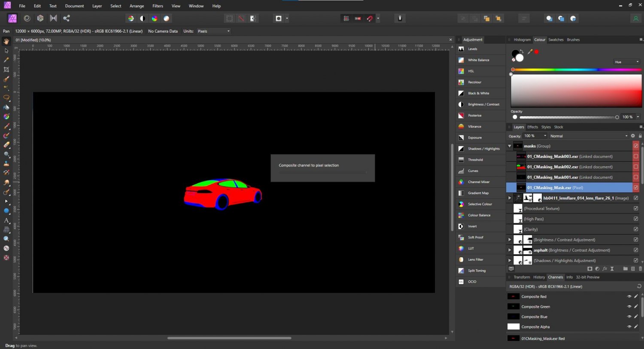Click the delete layer trash icon
This screenshot has width=644, height=349.
pos(640,269)
